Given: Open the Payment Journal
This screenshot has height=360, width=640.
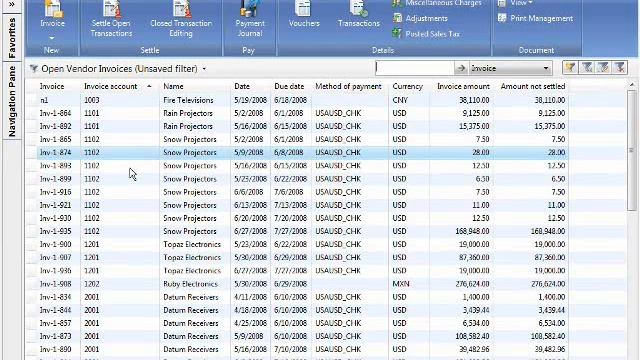Looking at the screenshot, I should point(250,19).
